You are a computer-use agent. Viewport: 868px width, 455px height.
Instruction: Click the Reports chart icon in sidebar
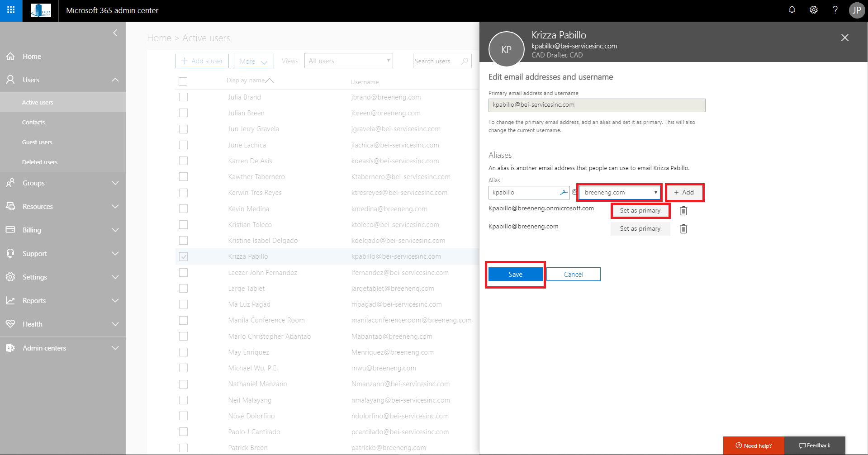(x=10, y=300)
